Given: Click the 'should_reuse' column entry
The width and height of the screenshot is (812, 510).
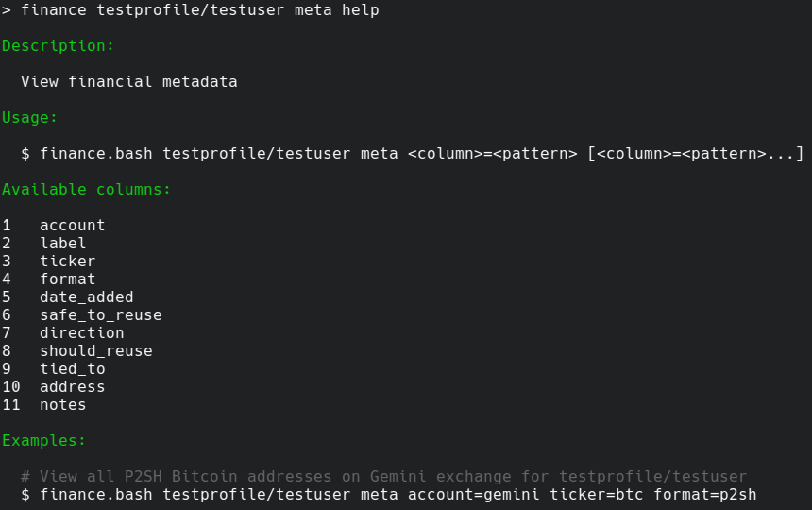Looking at the screenshot, I should (95, 351).
